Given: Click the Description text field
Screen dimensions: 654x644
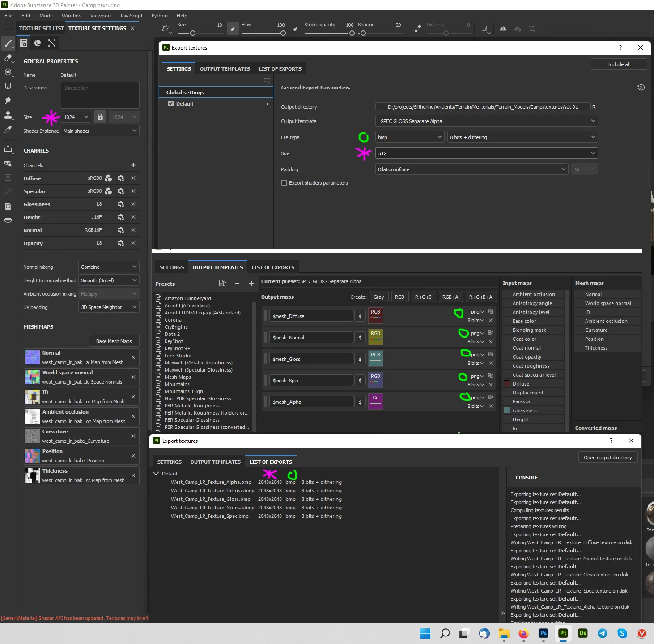Looking at the screenshot, I should click(100, 95).
